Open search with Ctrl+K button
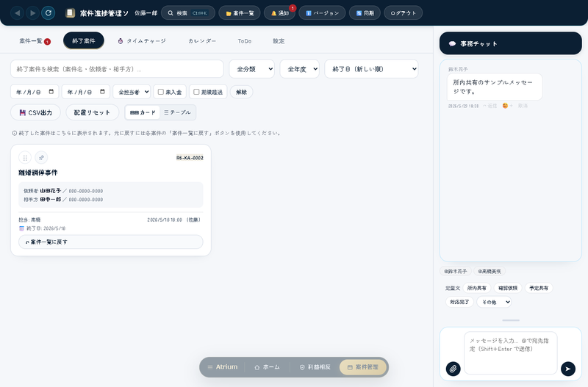The width and height of the screenshot is (588, 387). coord(188,13)
